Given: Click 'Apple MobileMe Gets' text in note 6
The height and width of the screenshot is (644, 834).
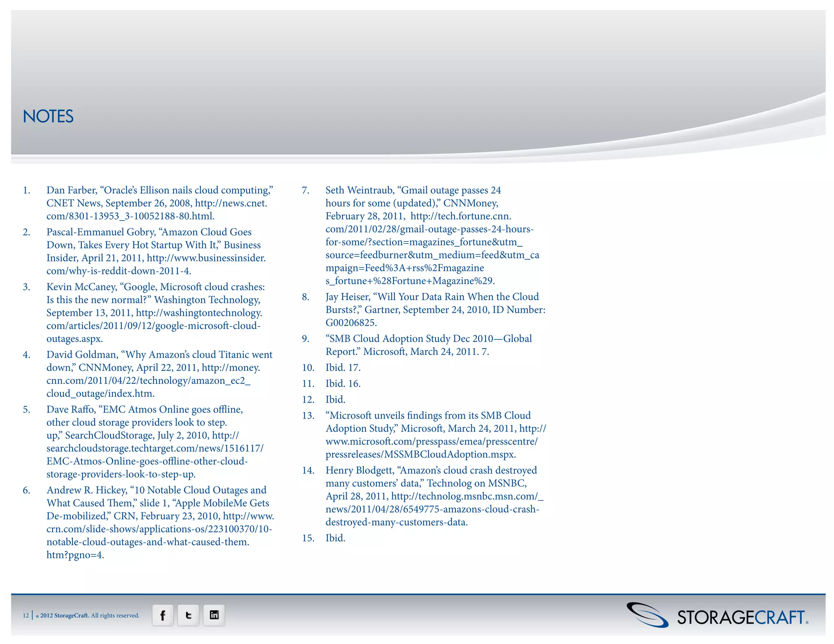Looking at the screenshot, I should coord(224,503).
